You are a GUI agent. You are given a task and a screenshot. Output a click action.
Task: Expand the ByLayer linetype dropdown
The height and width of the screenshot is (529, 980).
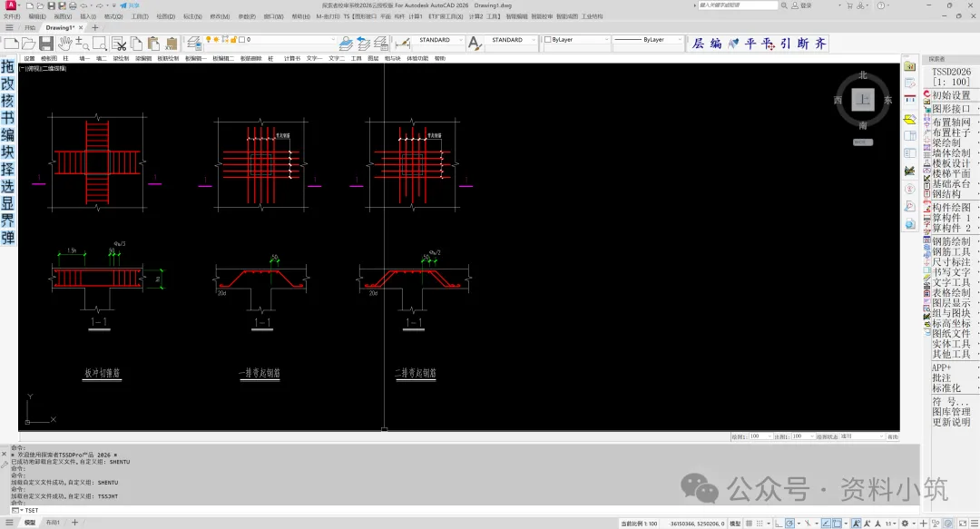pyautogui.click(x=648, y=39)
